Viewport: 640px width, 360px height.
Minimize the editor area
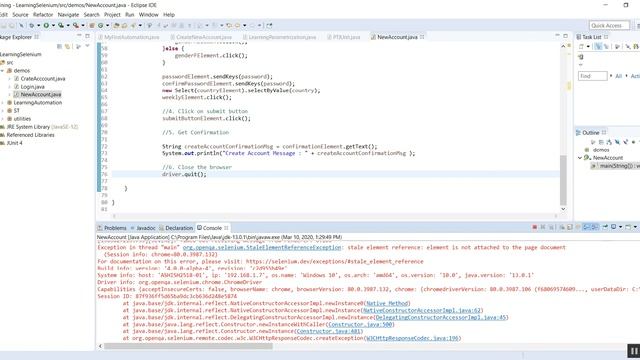pyautogui.click(x=557, y=36)
